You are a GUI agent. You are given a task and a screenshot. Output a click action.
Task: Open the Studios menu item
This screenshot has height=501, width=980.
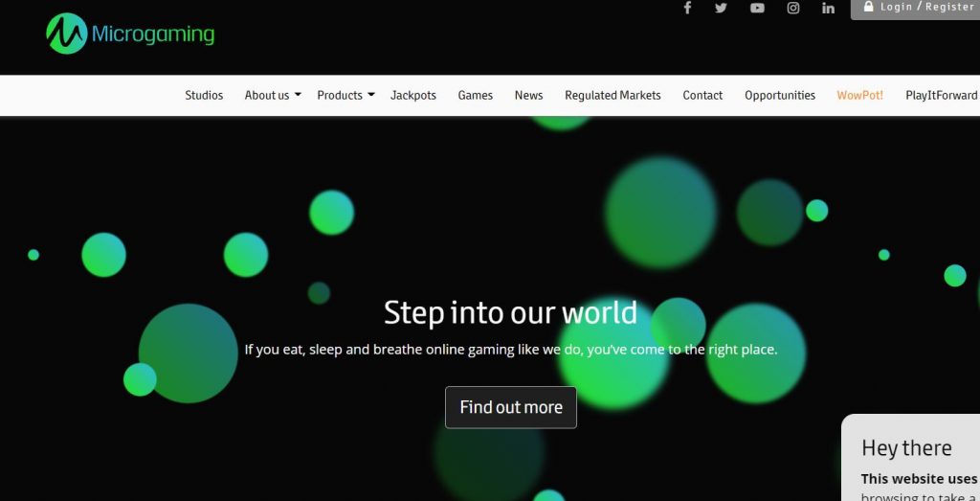point(204,96)
